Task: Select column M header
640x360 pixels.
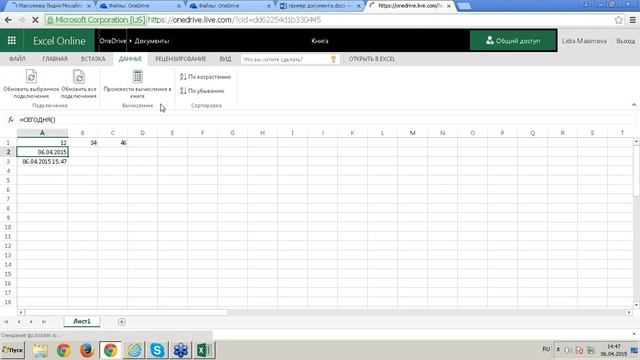Action: tap(412, 133)
